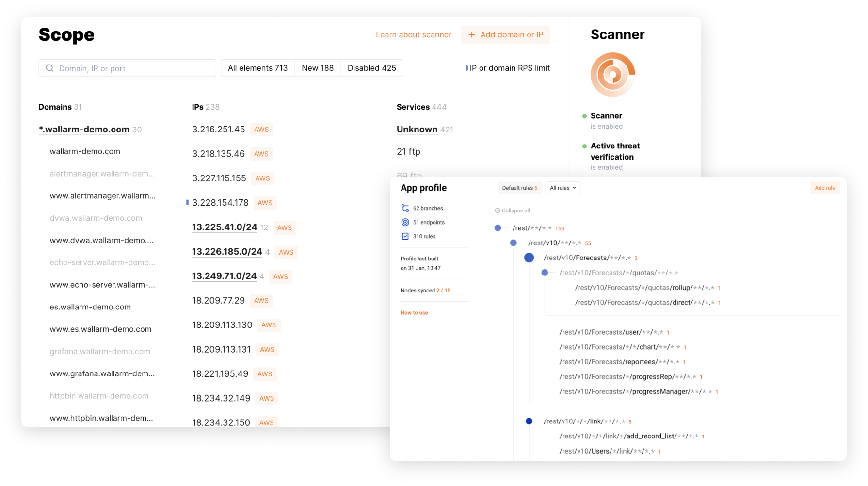Viewport: 868px width, 486px height.
Task: Collapse the /rest/**/*.* tree node
Action: coord(498,228)
